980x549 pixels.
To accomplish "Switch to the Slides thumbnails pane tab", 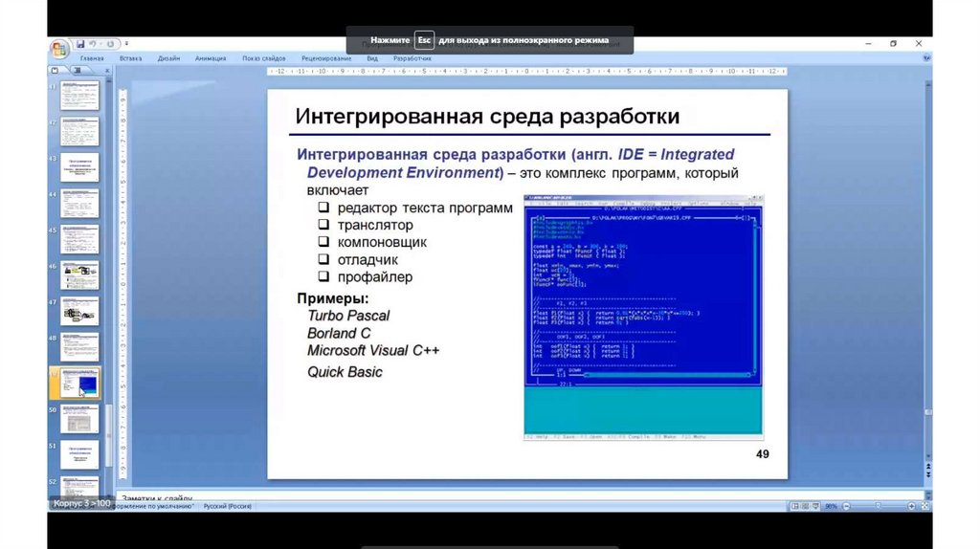I will 55,71.
